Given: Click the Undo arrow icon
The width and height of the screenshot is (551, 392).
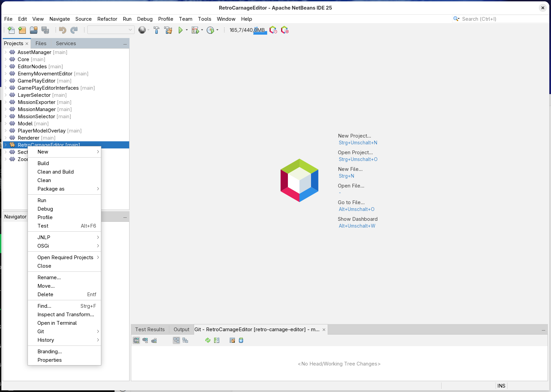Looking at the screenshot, I should (x=63, y=30).
